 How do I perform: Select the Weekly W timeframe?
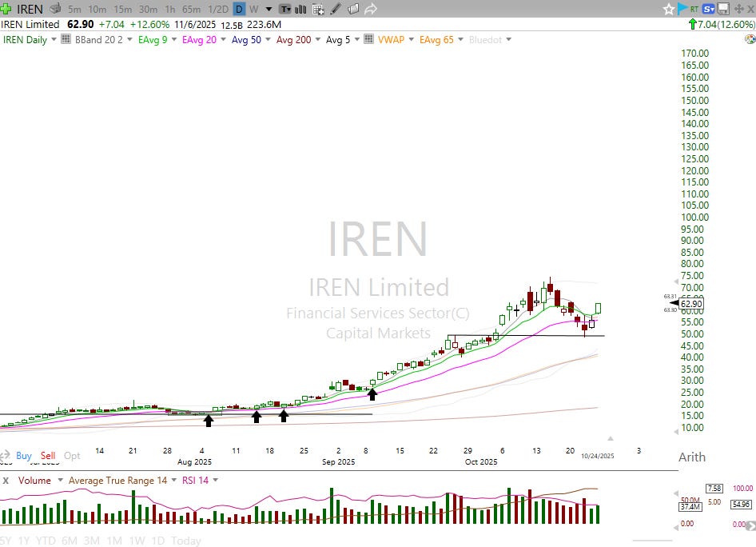[254, 9]
